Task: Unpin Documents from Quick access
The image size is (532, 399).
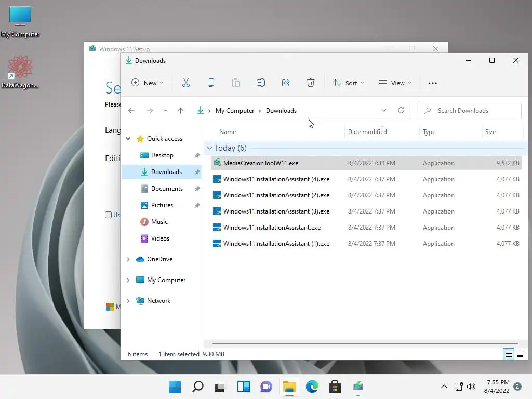Action: click(197, 189)
